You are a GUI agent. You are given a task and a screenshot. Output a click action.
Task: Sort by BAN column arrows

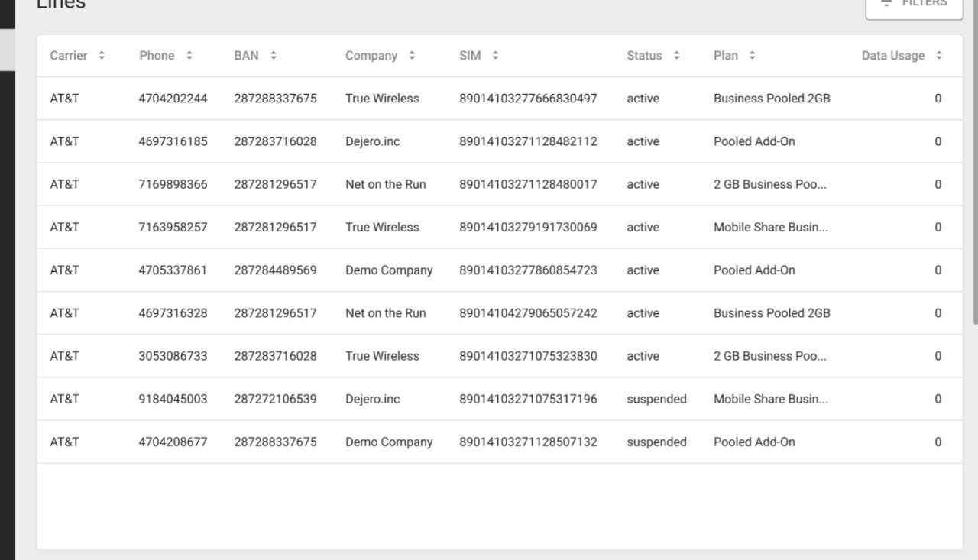coord(273,56)
